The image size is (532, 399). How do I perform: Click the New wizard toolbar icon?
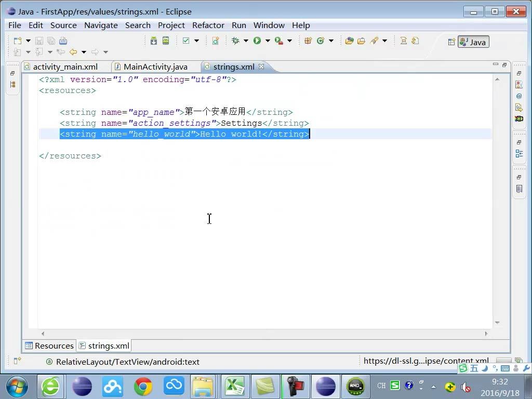coord(18,41)
